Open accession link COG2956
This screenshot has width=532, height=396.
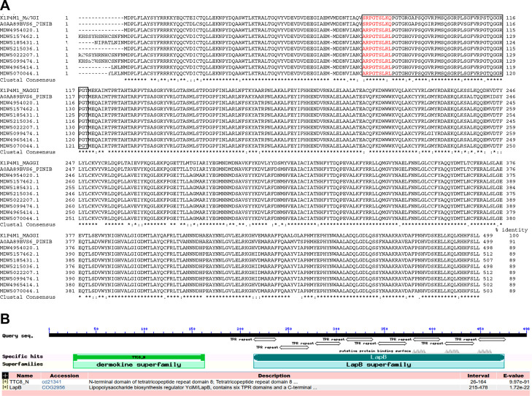click(x=53, y=387)
